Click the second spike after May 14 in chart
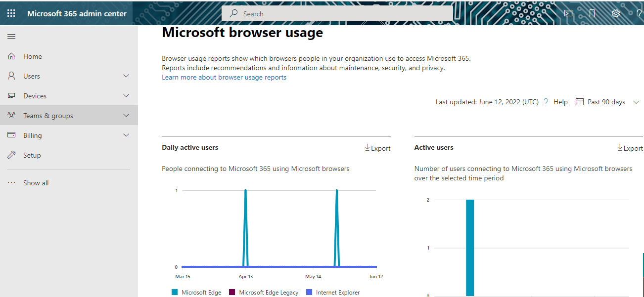This screenshot has height=297, width=644. 337,228
